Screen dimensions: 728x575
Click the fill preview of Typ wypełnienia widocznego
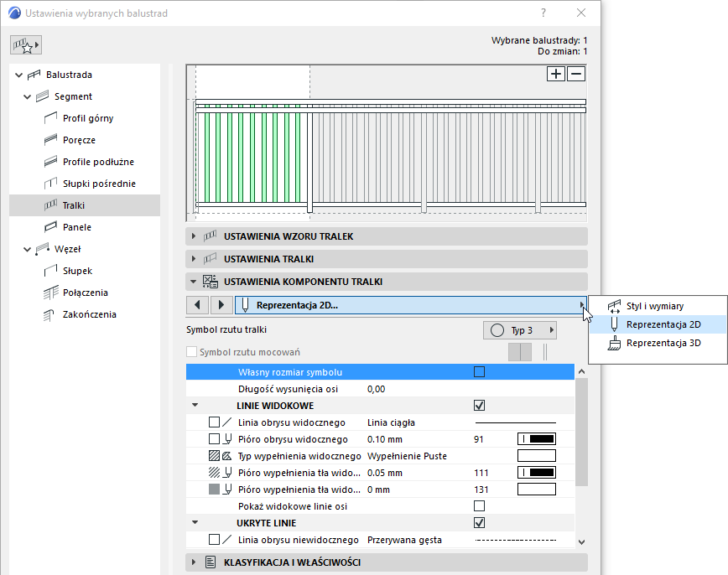pos(537,456)
